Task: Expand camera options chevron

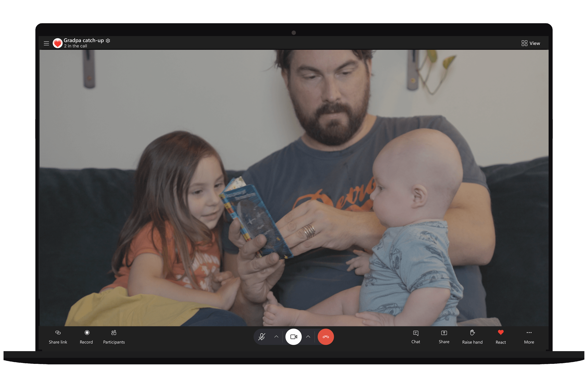Action: (x=308, y=337)
